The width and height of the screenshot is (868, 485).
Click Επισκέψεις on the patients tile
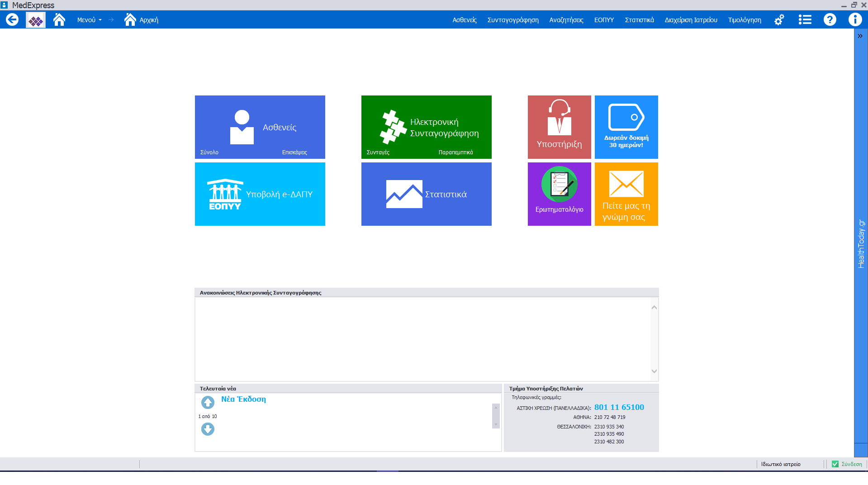294,152
